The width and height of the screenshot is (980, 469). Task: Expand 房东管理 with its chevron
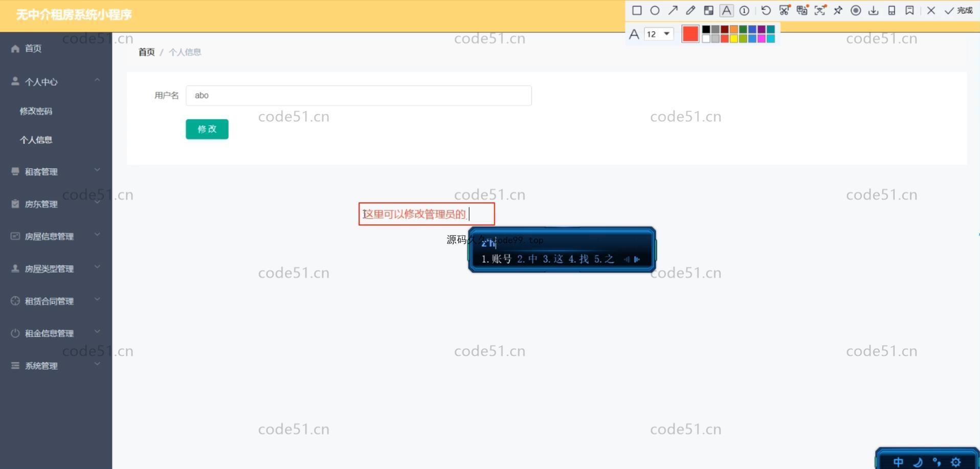coord(97,202)
